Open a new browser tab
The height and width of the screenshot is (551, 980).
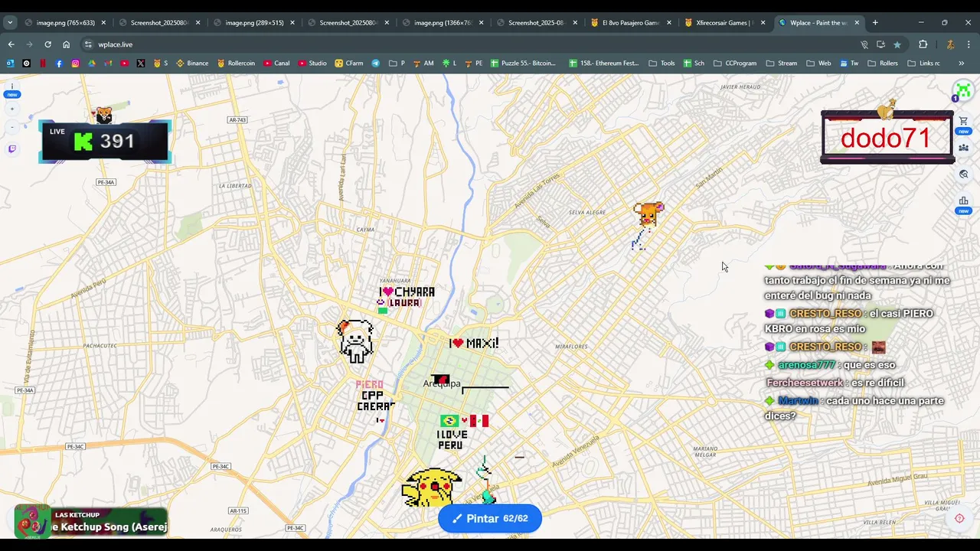(x=875, y=22)
